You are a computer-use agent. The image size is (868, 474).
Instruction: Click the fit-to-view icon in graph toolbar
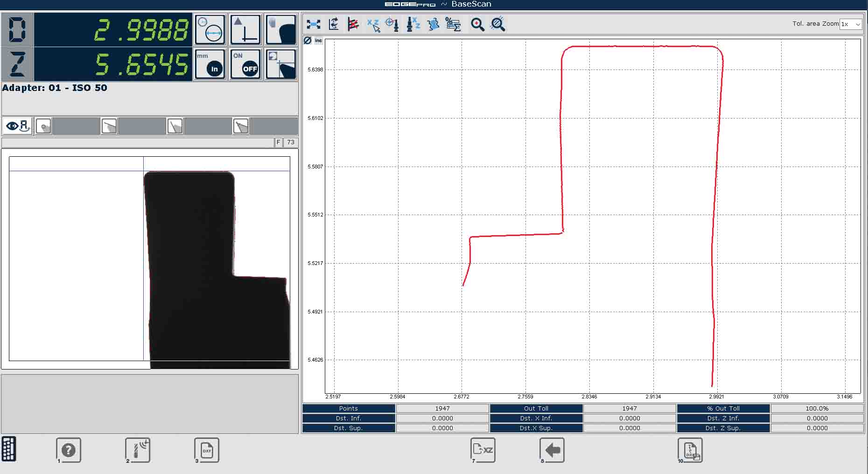click(313, 24)
